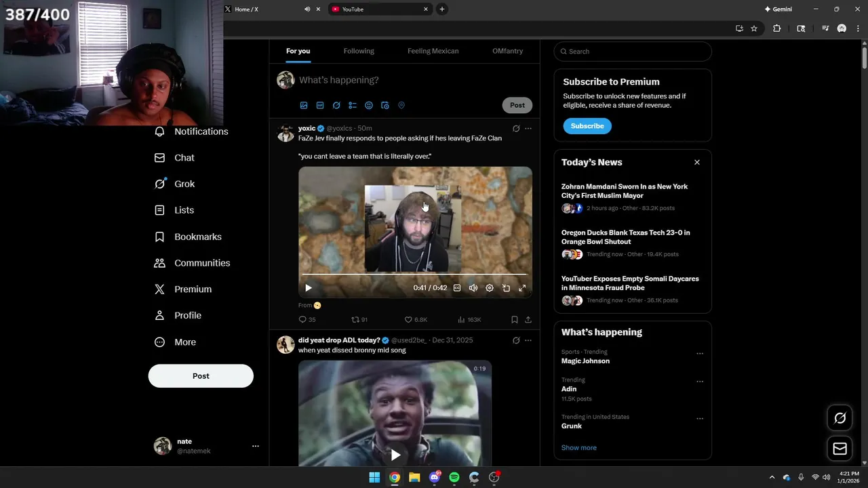Click the location tag icon in composer
868x488 pixels.
(x=401, y=105)
